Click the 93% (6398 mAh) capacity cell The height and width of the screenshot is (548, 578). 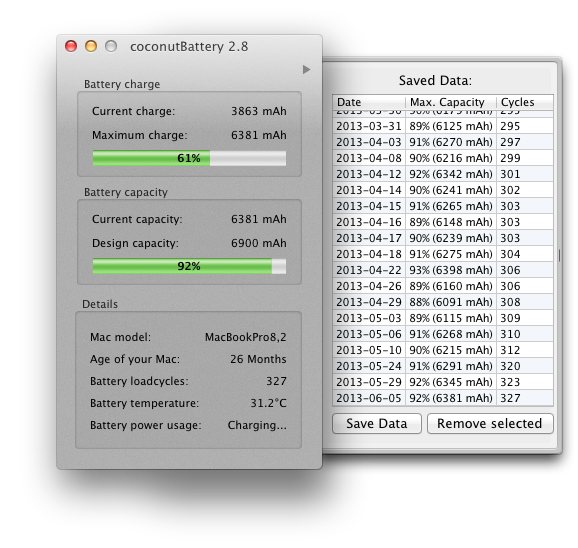451,270
